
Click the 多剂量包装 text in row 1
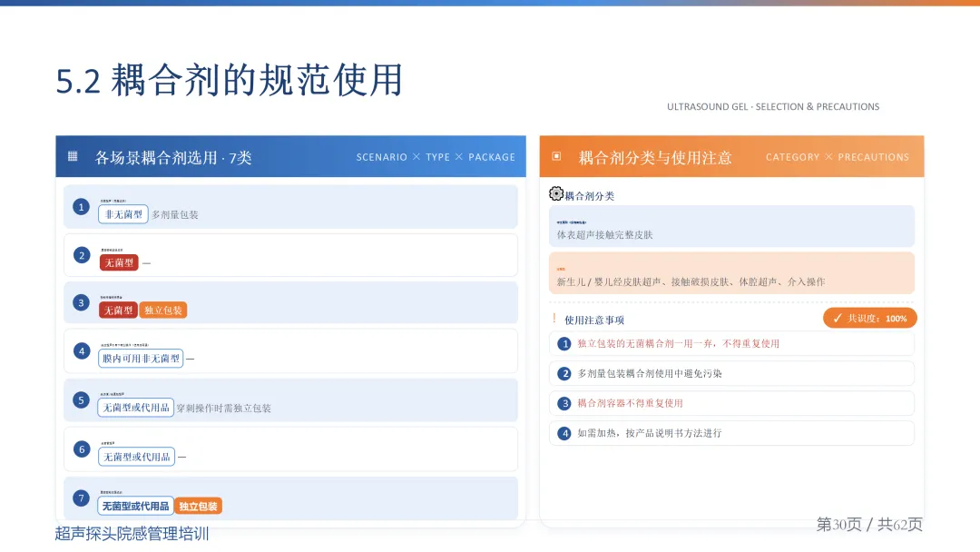(175, 215)
